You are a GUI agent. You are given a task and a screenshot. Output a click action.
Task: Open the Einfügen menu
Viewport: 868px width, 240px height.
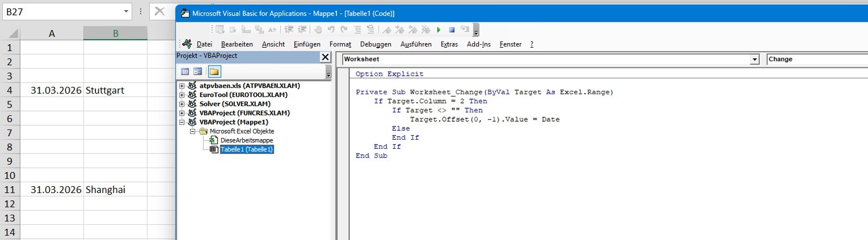[x=307, y=44]
